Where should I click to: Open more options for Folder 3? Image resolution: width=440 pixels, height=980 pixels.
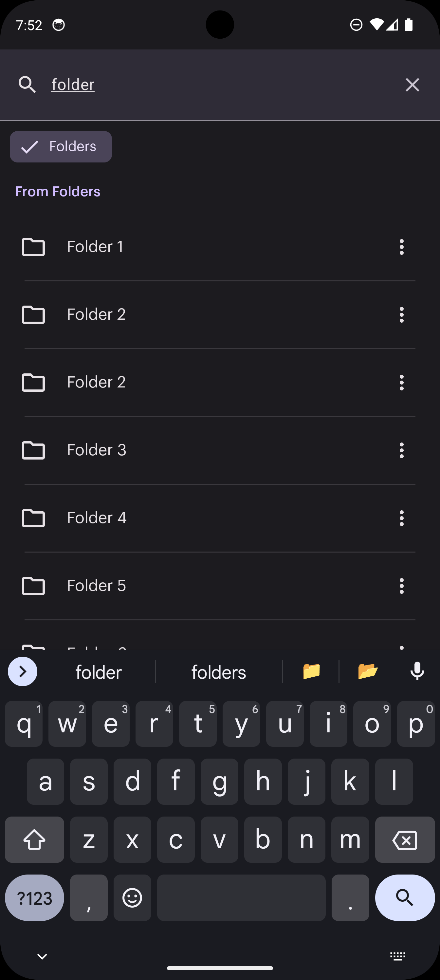pos(401,450)
